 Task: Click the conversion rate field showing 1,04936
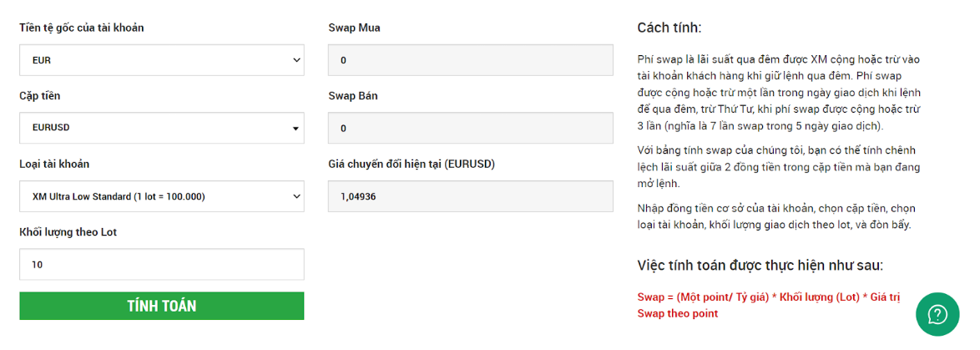[x=471, y=196]
